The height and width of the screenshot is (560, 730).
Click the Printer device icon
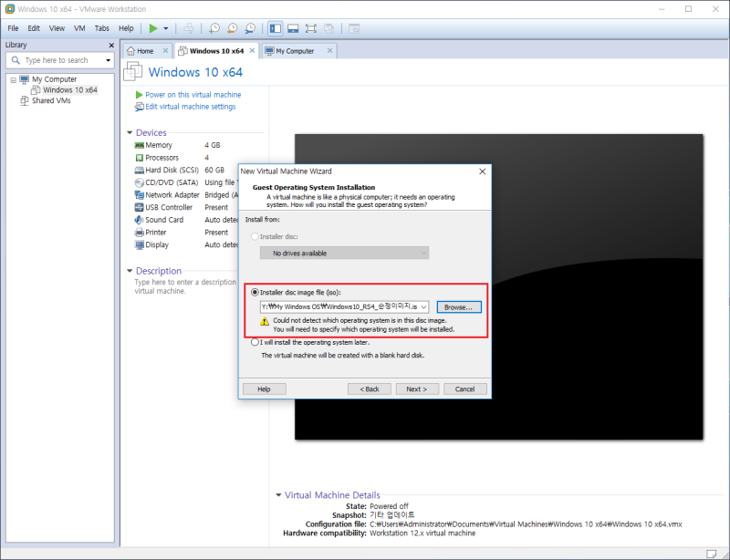click(140, 233)
